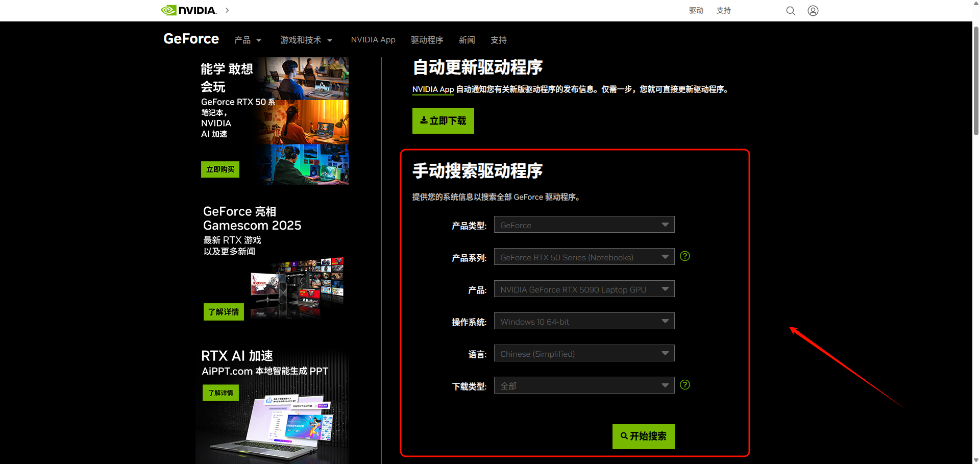Click 了解详情 under Gamescom 2025
Viewport: 980px width, 464px height.
click(224, 312)
